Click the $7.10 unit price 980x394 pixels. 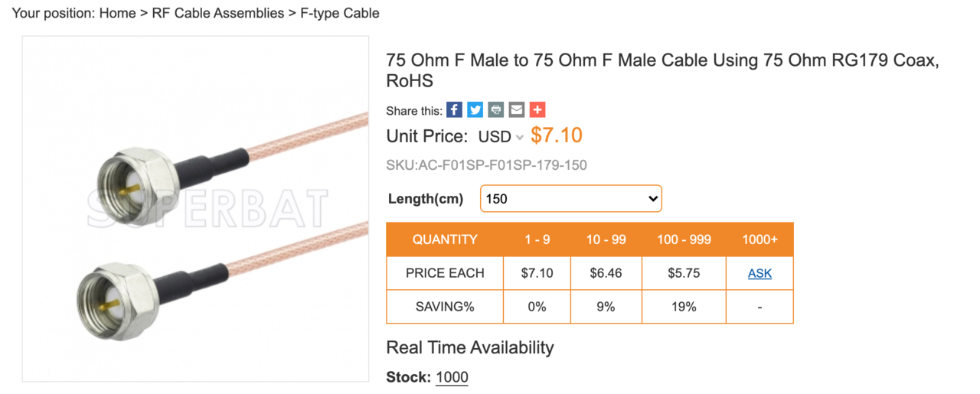point(557,136)
